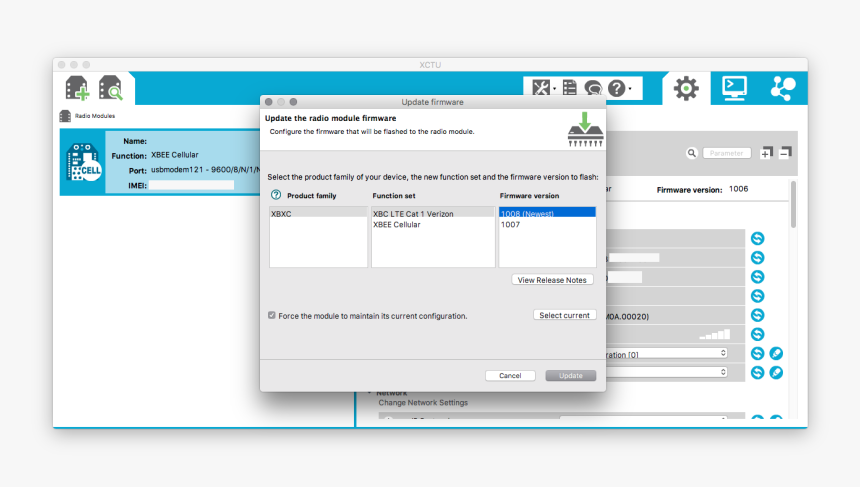Open the feedback chat bubble icon
This screenshot has height=487, width=860.
pyautogui.click(x=593, y=88)
